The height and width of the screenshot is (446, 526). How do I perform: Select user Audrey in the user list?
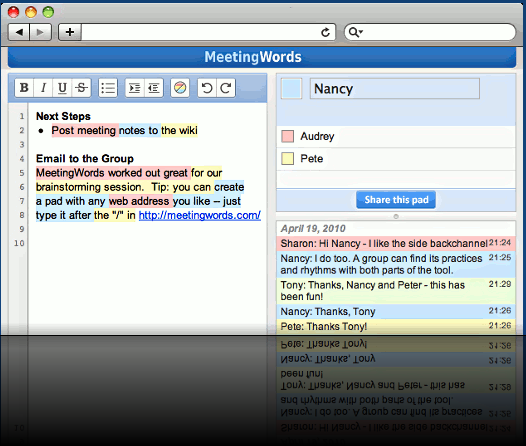click(396, 136)
